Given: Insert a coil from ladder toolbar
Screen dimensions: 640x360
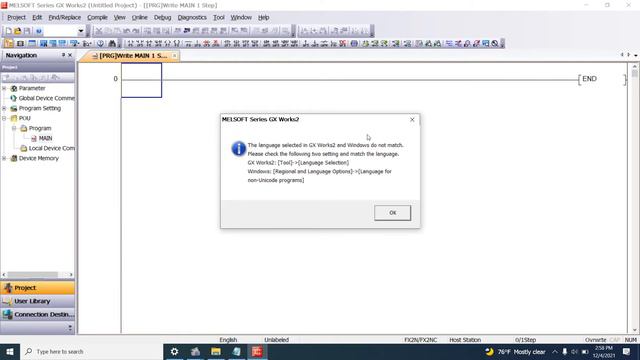Looking at the screenshot, I should click(168, 43).
